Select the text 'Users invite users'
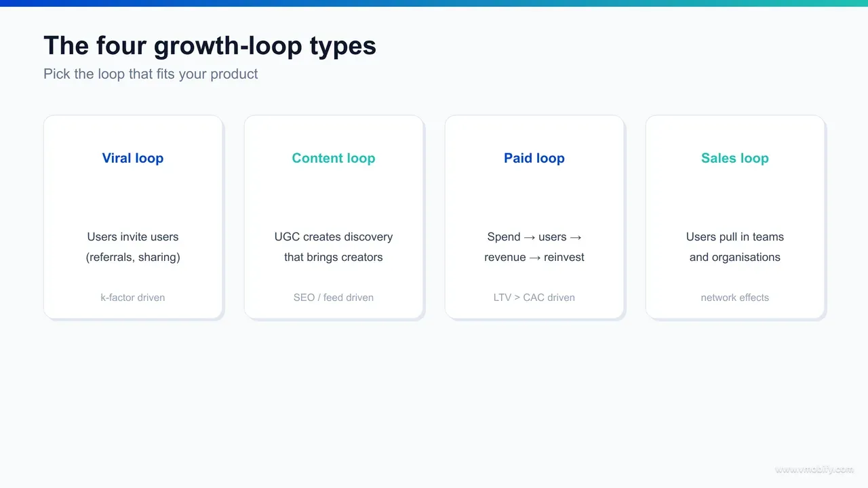The width and height of the screenshot is (868, 488). [x=133, y=237]
